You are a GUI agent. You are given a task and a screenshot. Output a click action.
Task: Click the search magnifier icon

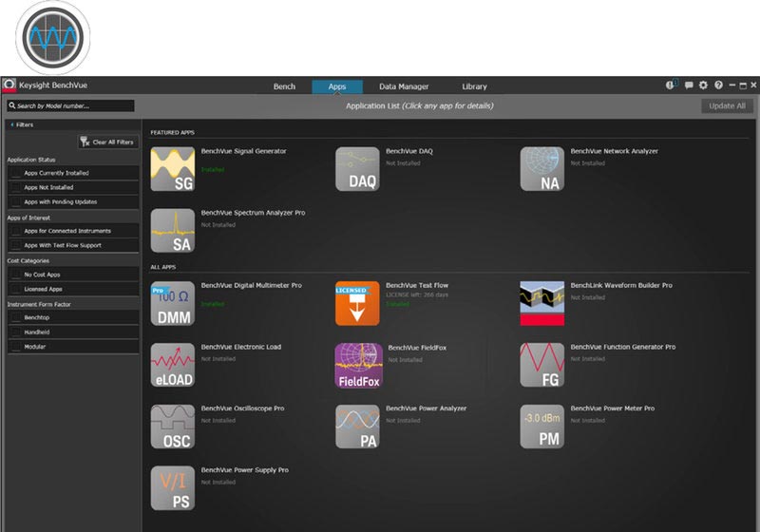tap(12, 105)
